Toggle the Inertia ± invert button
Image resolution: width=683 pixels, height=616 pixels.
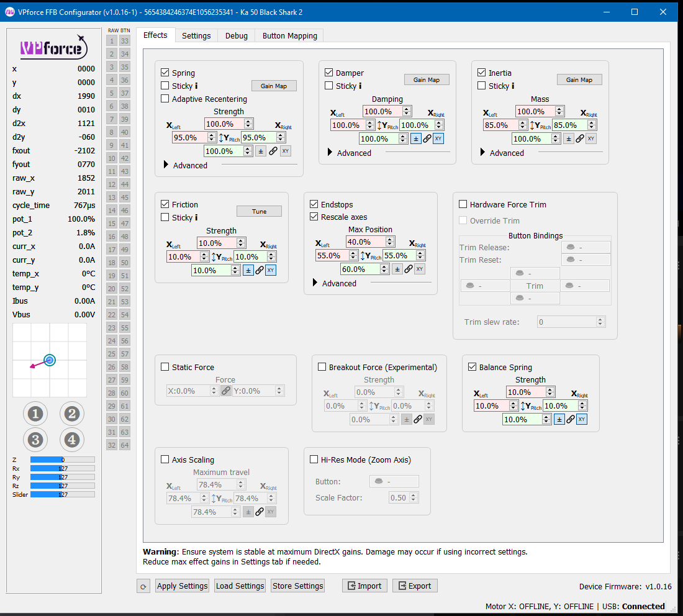(568, 139)
